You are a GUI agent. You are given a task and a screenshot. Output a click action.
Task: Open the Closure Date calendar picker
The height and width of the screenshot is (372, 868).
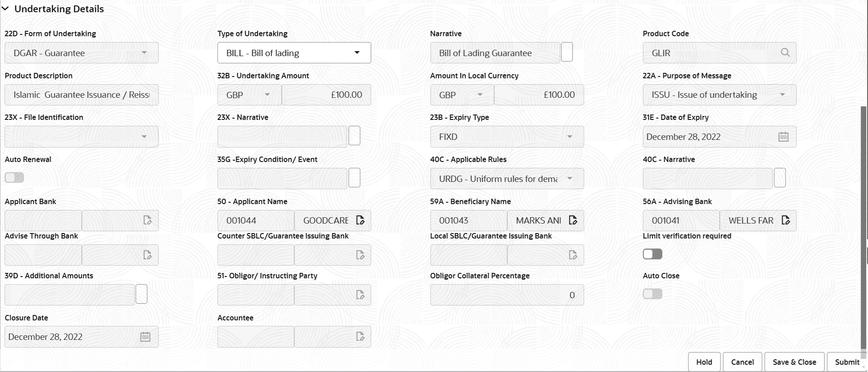point(145,336)
